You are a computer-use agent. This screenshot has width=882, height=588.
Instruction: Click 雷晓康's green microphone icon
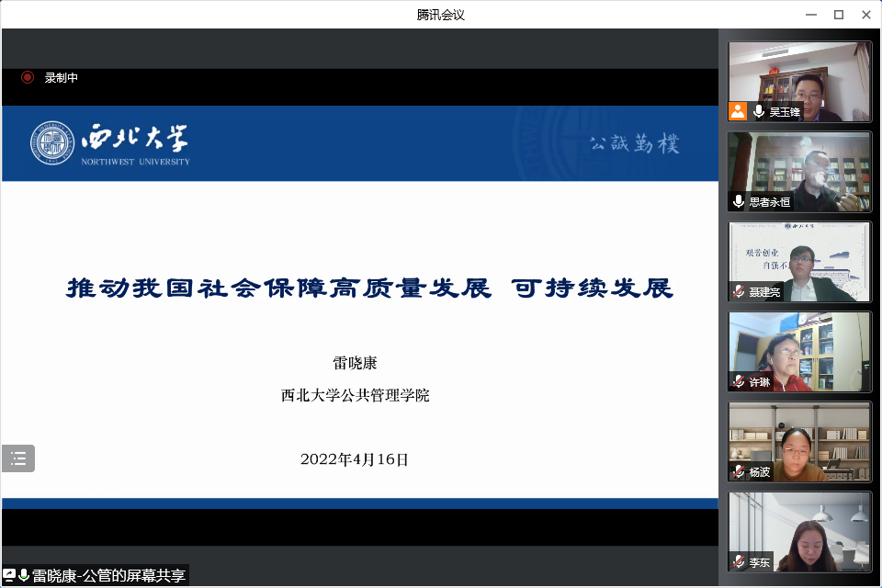pos(24,576)
